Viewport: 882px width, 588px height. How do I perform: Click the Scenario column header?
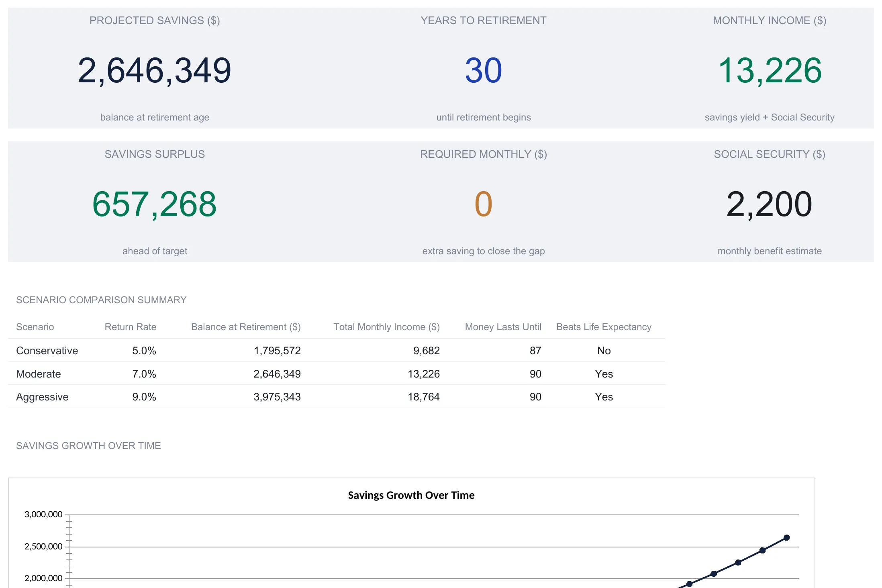coord(35,327)
